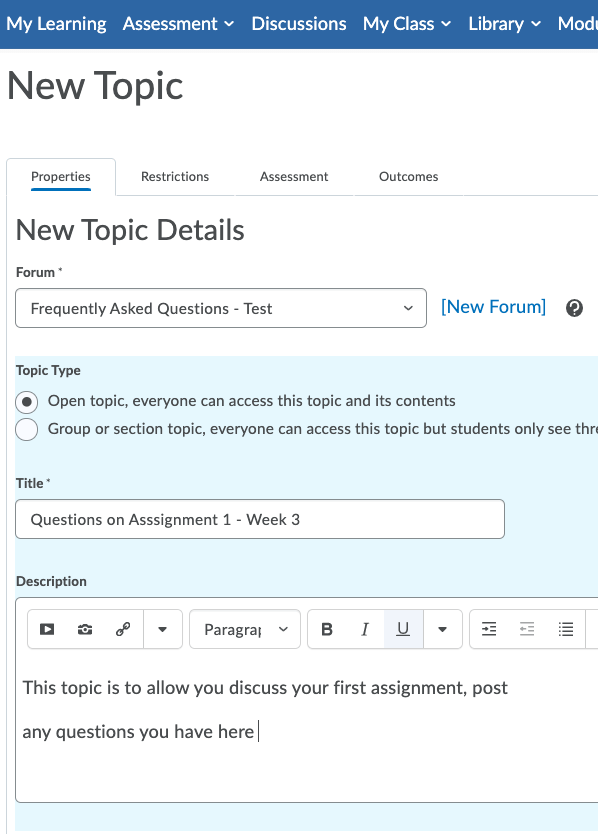Open the help icon next to New Forum
Screen dimensions: 598x834
point(574,308)
